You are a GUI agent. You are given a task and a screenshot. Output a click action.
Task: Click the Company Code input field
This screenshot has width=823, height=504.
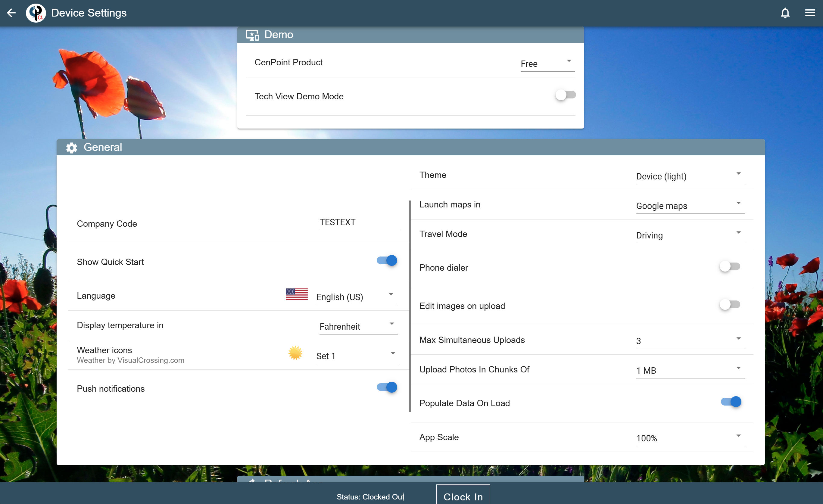coord(360,223)
